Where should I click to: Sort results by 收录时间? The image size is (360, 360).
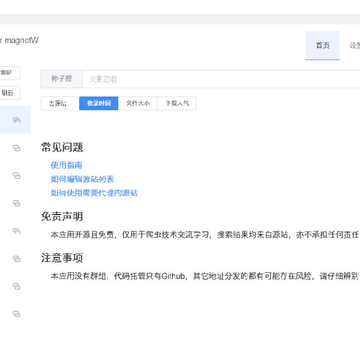coord(99,103)
